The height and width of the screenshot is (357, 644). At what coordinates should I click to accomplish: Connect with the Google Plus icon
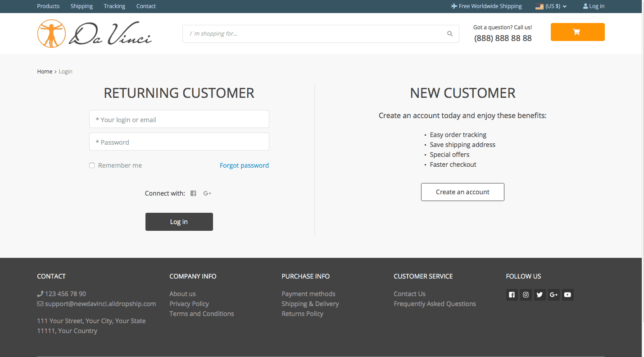pos(207,193)
